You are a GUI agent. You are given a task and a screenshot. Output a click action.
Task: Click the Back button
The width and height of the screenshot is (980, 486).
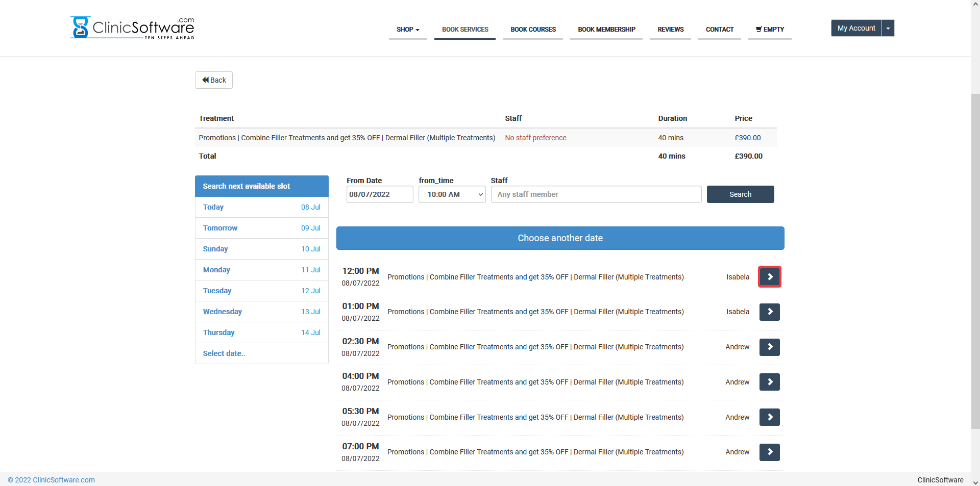pos(214,80)
